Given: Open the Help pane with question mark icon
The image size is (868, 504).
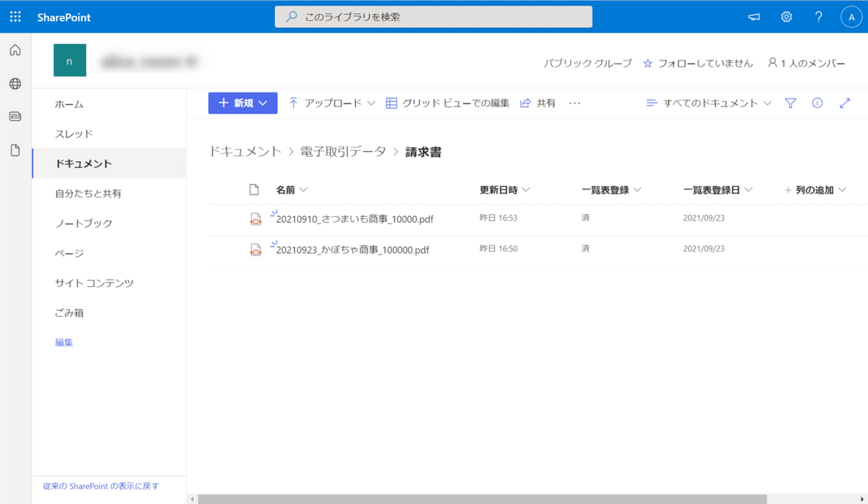Looking at the screenshot, I should (x=818, y=17).
